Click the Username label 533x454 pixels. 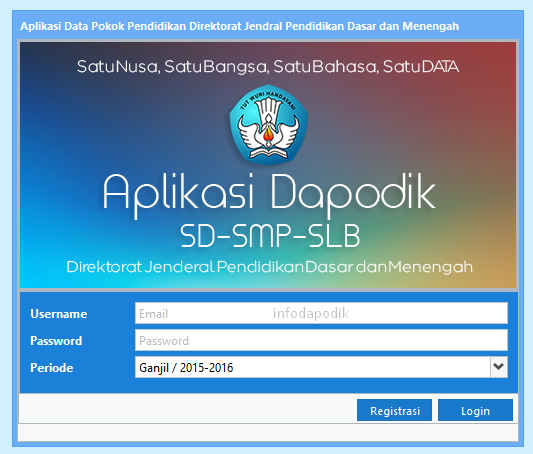[59, 314]
